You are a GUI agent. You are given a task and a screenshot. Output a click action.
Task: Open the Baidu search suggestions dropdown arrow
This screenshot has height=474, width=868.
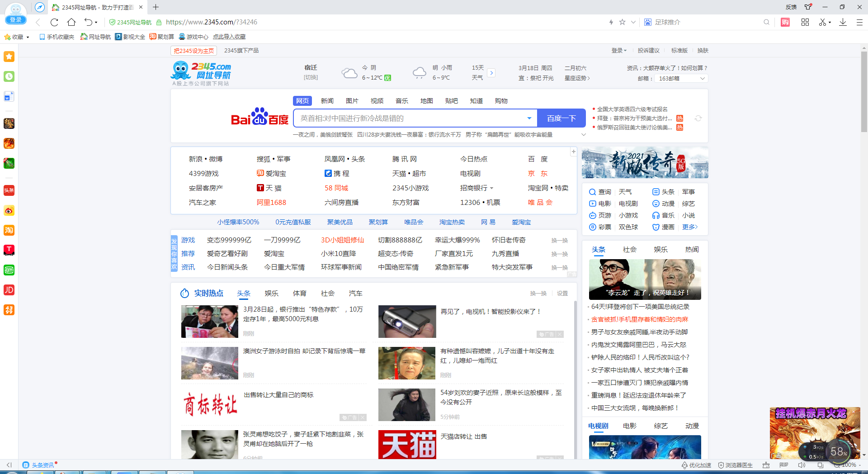[x=529, y=118]
